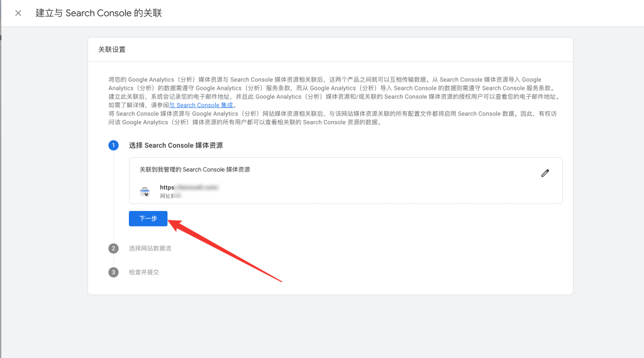This screenshot has height=358, width=644.
Task: Click step two 选择网站数据流
Action: (x=150, y=248)
